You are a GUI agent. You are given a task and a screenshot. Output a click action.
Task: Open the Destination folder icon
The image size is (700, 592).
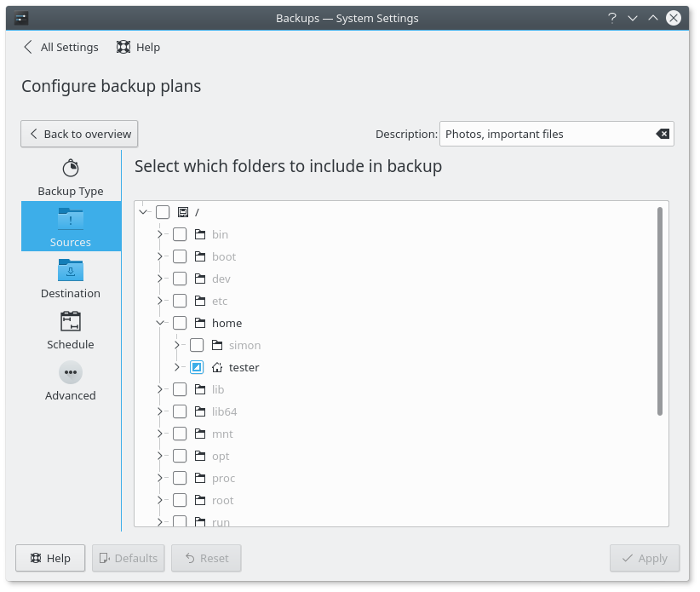pyautogui.click(x=71, y=270)
